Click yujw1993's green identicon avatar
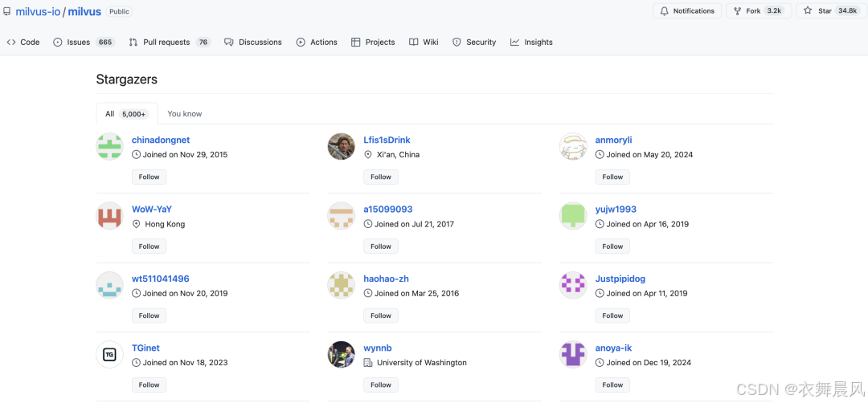This screenshot has height=403, width=868. (x=573, y=216)
